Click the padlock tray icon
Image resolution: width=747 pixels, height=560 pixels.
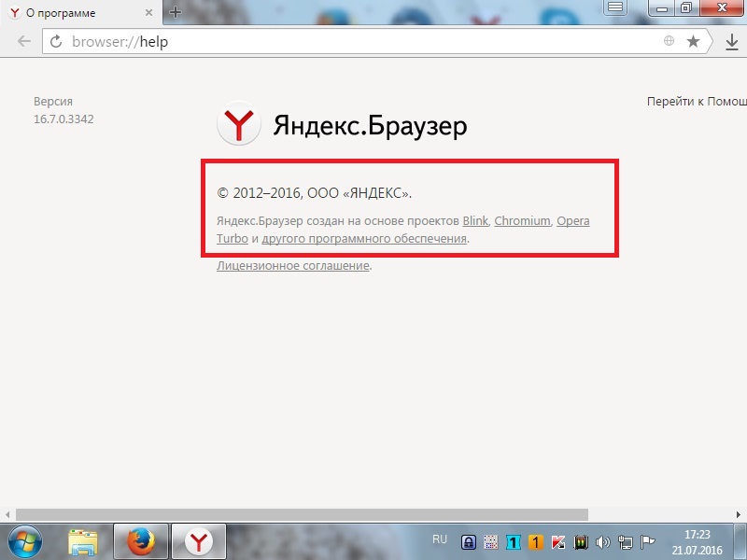pos(469,542)
